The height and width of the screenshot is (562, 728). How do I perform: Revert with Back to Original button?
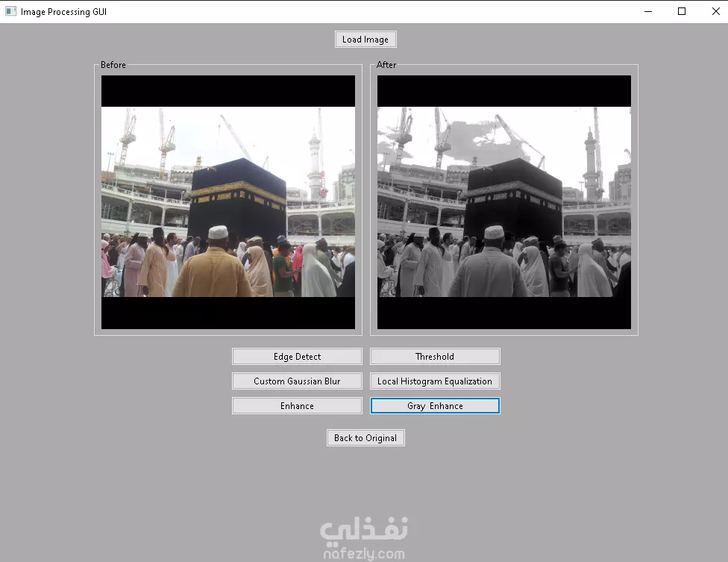(365, 437)
